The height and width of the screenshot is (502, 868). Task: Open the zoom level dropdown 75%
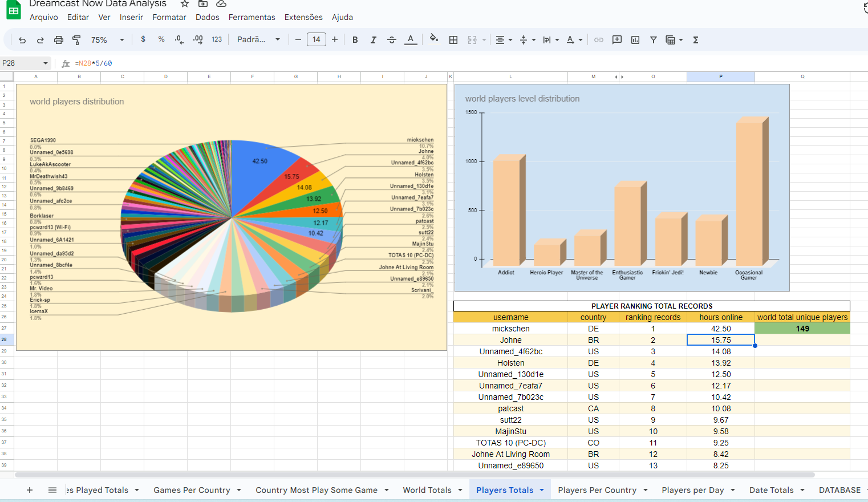click(x=108, y=40)
